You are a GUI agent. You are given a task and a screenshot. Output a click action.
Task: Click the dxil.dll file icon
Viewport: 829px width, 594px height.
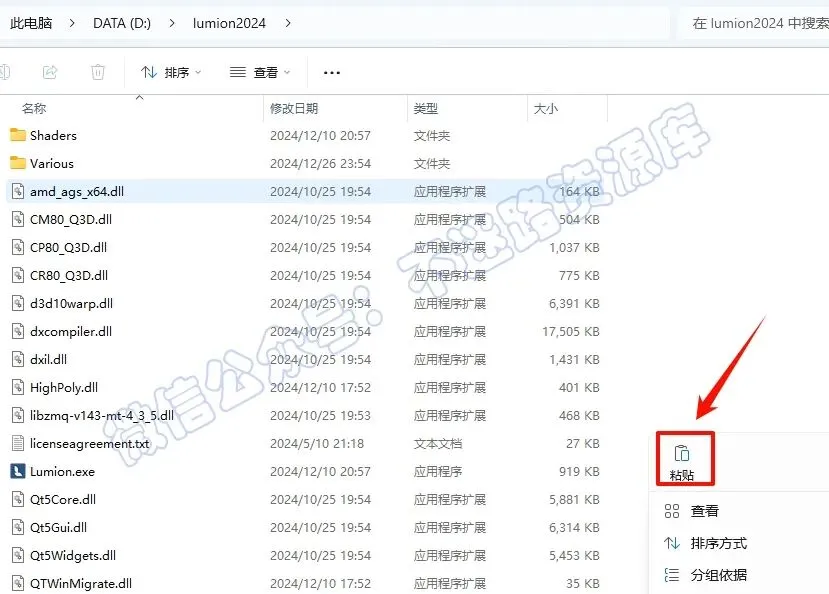pyautogui.click(x=18, y=359)
